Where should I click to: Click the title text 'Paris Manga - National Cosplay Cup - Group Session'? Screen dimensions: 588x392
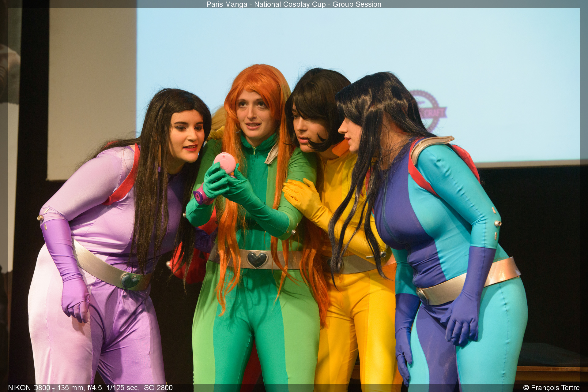(x=294, y=4)
